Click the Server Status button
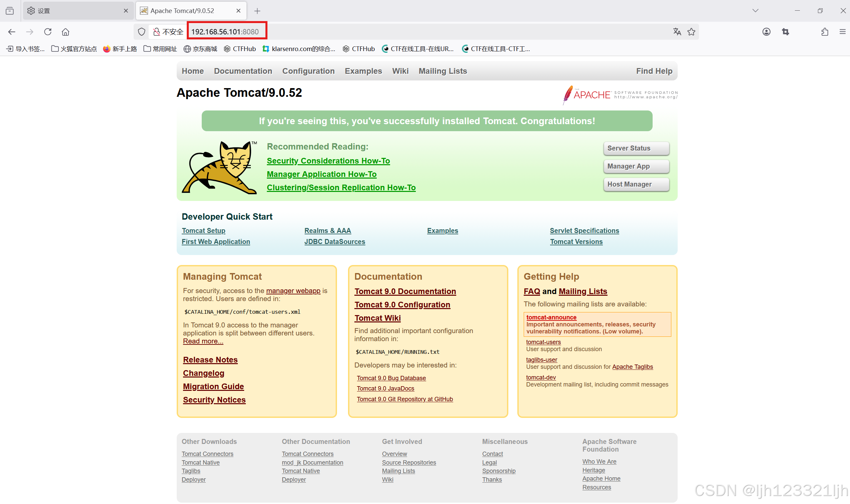 [636, 148]
